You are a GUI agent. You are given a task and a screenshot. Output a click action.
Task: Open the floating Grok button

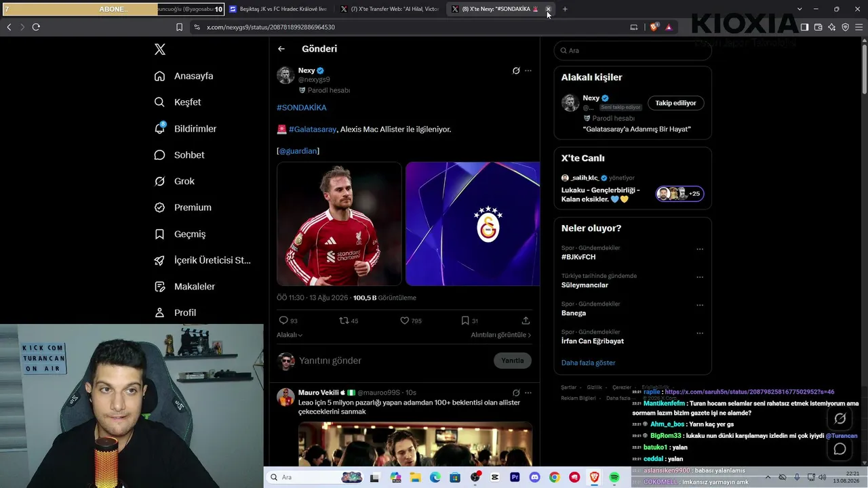point(840,419)
